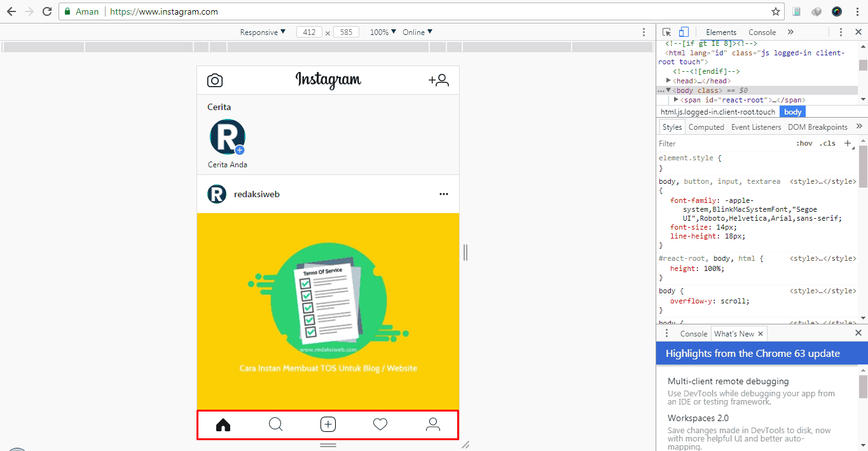
Task: Open redaksiweb profile avatar in post header
Action: point(217,194)
